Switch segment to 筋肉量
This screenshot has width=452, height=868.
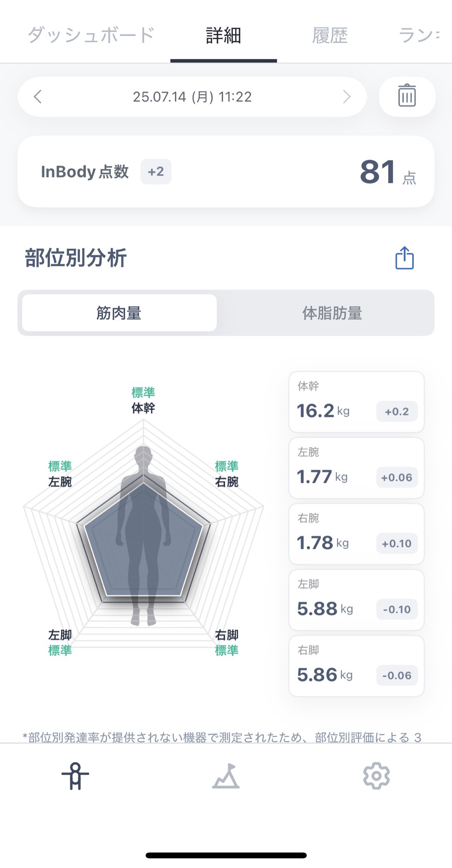click(x=119, y=313)
